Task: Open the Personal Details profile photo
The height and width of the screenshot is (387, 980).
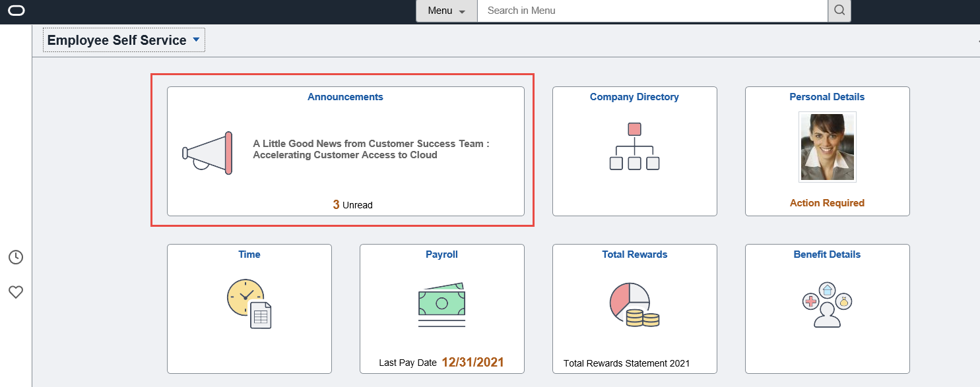Action: click(827, 146)
